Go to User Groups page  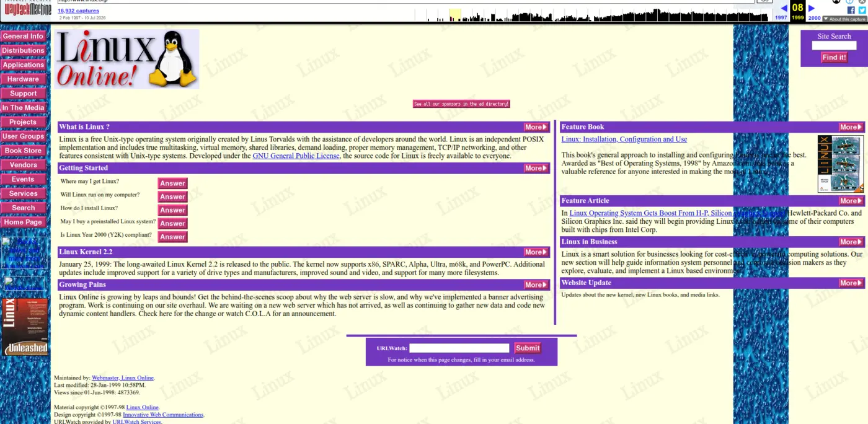[23, 136]
